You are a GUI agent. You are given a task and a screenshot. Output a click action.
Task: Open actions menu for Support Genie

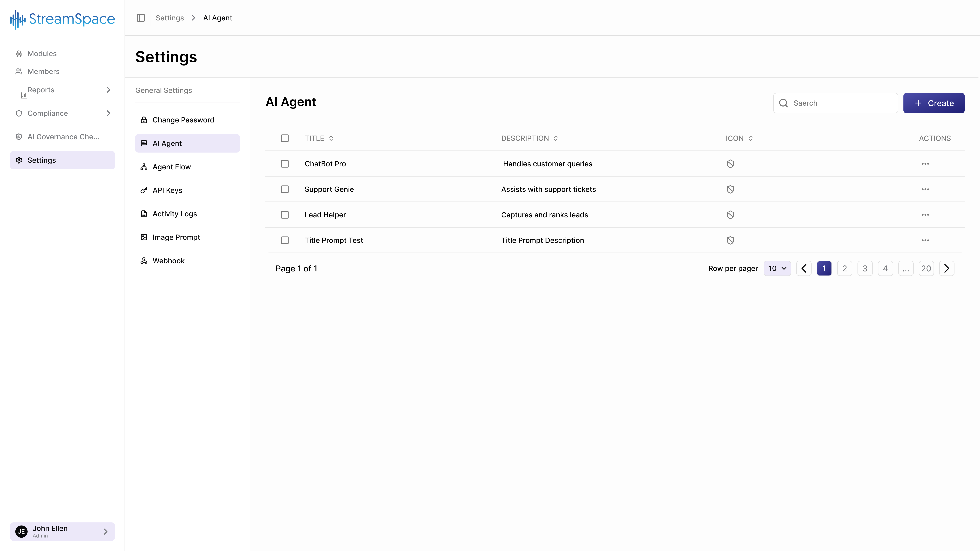[x=925, y=189]
